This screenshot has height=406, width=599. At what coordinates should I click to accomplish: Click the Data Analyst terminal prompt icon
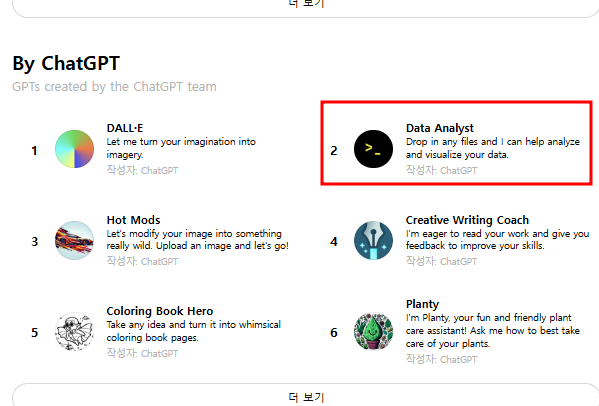pyautogui.click(x=373, y=149)
